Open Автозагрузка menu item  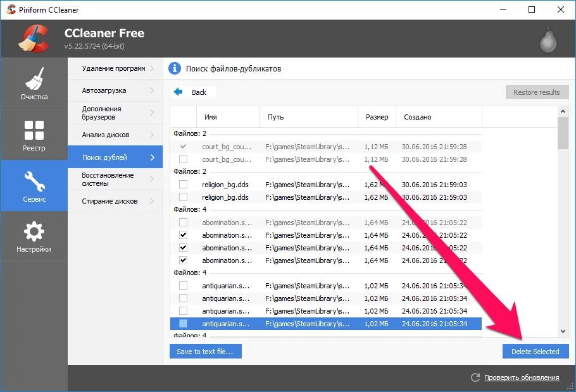[115, 90]
